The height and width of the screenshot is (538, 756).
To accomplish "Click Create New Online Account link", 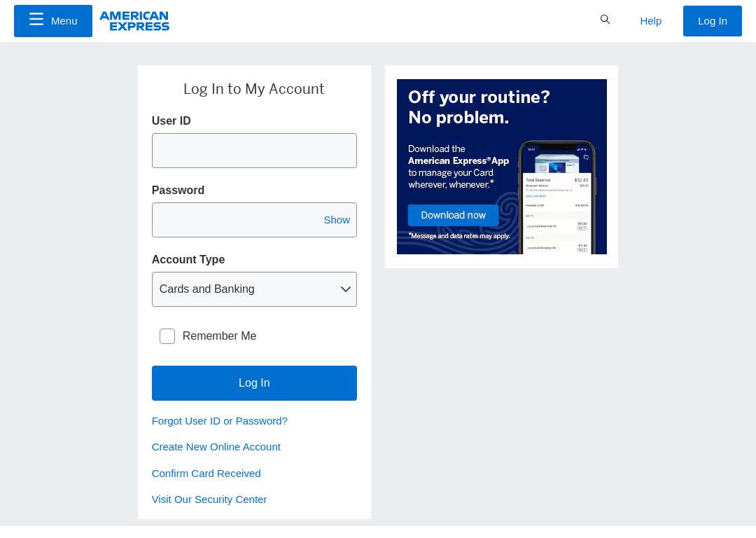I will coord(216,448).
